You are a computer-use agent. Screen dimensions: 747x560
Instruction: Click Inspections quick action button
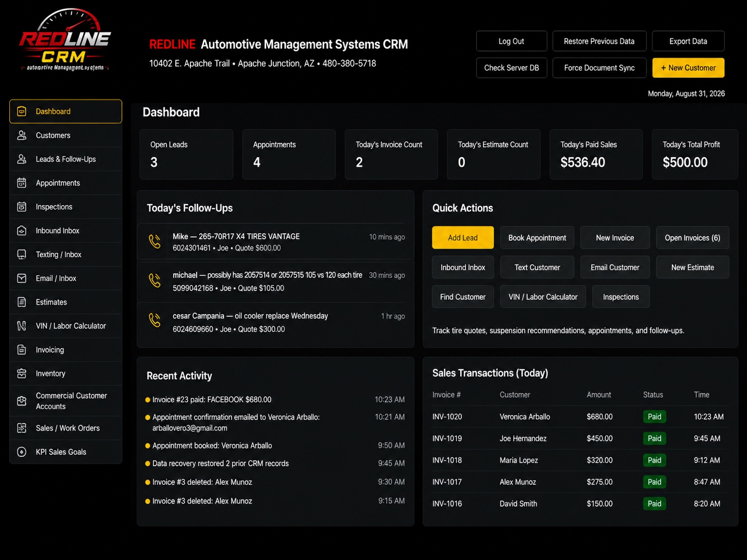pyautogui.click(x=621, y=297)
